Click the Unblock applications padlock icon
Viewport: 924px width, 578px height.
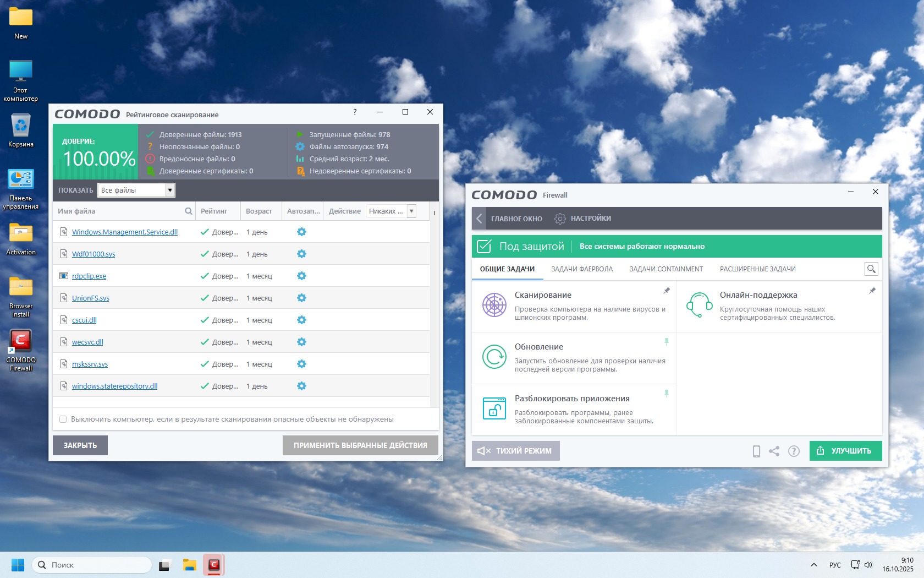[494, 408]
